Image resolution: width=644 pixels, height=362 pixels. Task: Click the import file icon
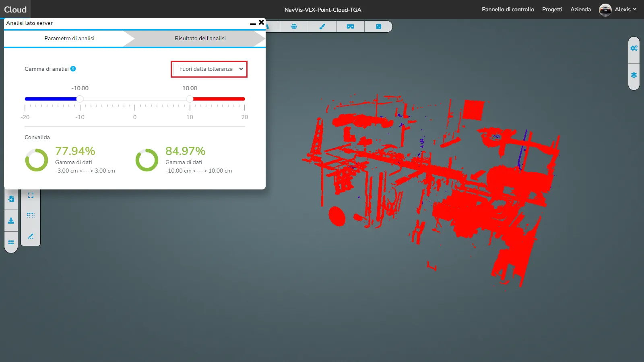[11, 199]
